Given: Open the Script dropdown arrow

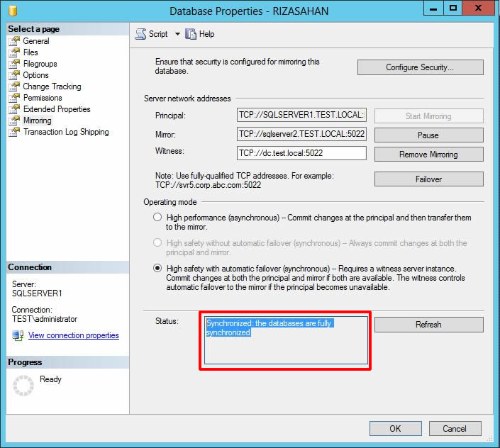Looking at the screenshot, I should pos(177,34).
